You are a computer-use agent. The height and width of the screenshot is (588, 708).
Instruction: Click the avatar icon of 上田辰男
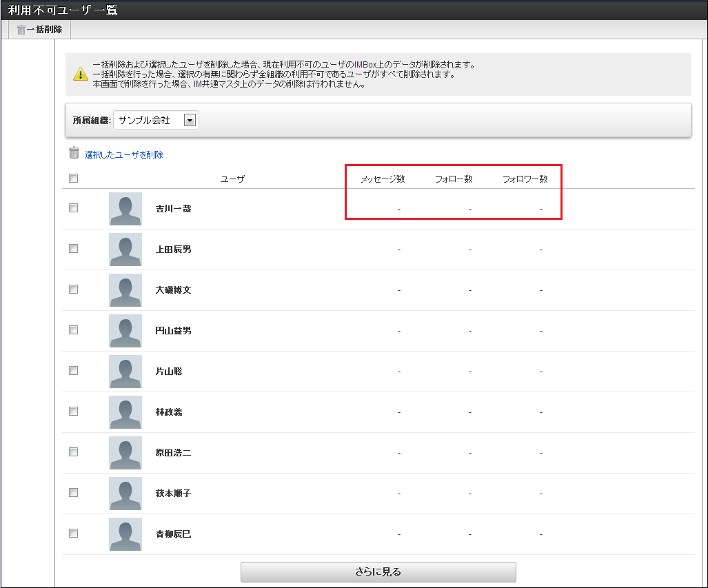click(125, 250)
